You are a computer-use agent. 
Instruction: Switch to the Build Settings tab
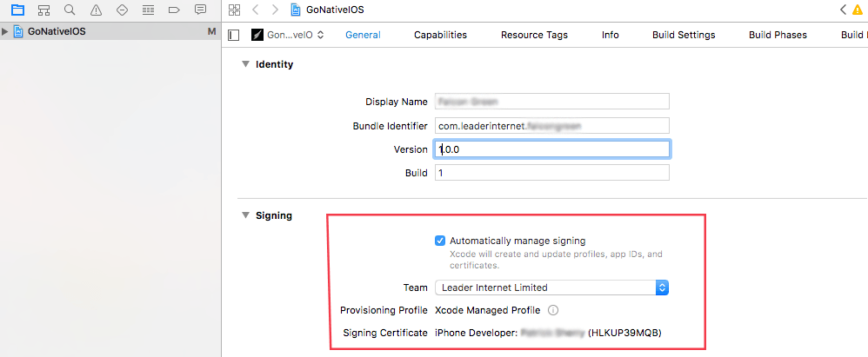pos(684,35)
